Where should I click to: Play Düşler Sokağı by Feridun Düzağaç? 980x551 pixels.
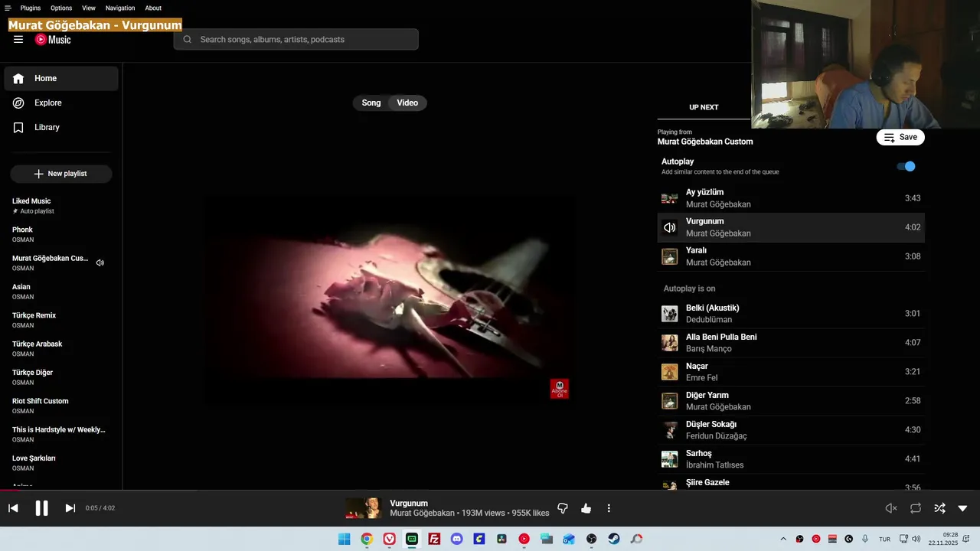point(791,430)
